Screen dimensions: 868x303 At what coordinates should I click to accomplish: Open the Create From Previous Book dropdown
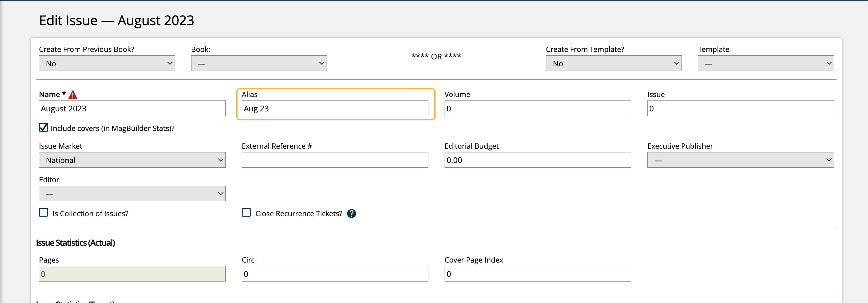click(x=107, y=63)
